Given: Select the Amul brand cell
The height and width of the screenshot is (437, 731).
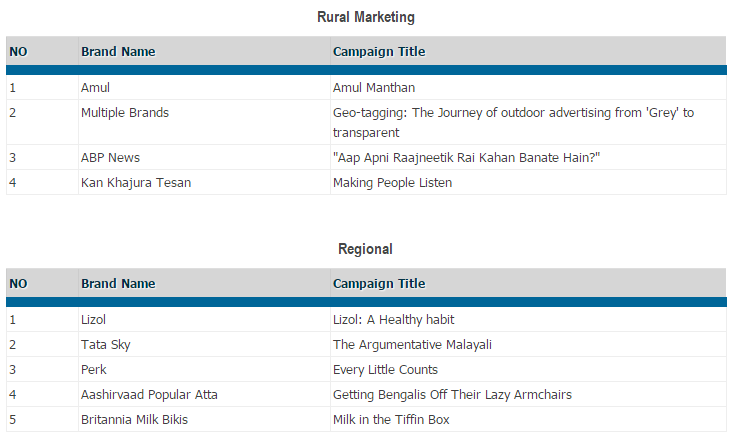Looking at the screenshot, I should click(x=96, y=88).
